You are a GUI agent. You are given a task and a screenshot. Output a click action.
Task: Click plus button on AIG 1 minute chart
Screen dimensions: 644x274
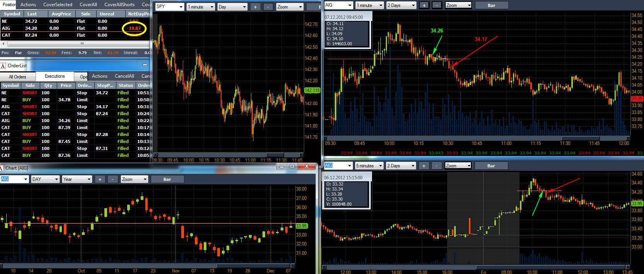[x=424, y=5]
